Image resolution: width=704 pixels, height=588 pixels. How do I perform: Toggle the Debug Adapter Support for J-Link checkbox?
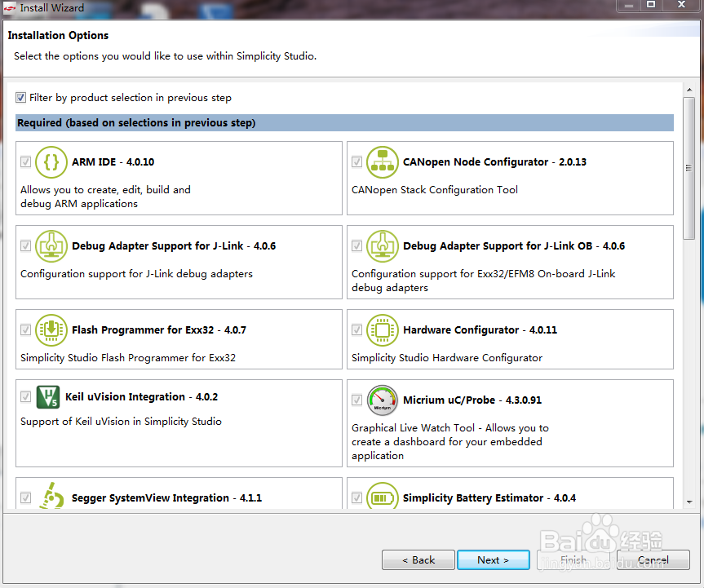tap(25, 245)
